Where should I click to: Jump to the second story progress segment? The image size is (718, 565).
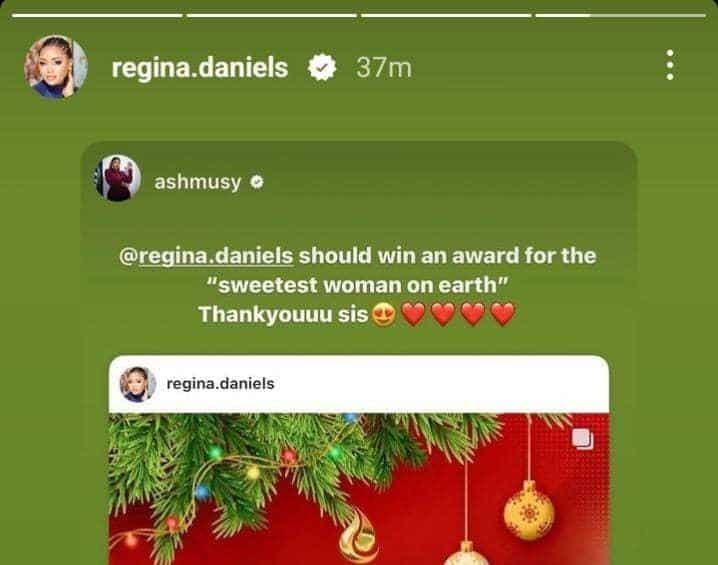(272, 16)
